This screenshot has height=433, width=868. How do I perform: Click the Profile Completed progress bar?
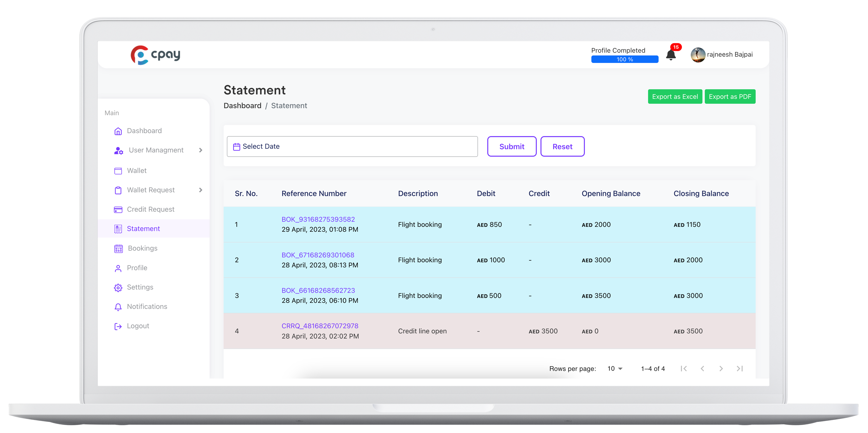click(624, 59)
